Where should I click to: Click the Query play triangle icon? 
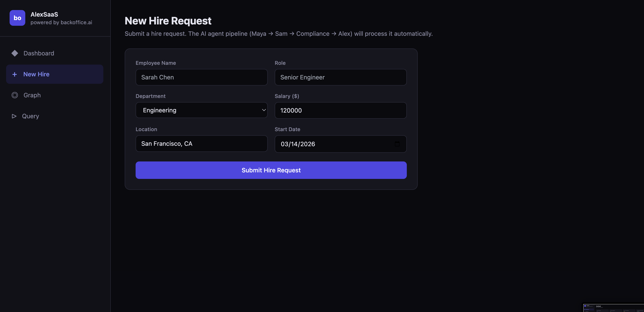(14, 116)
